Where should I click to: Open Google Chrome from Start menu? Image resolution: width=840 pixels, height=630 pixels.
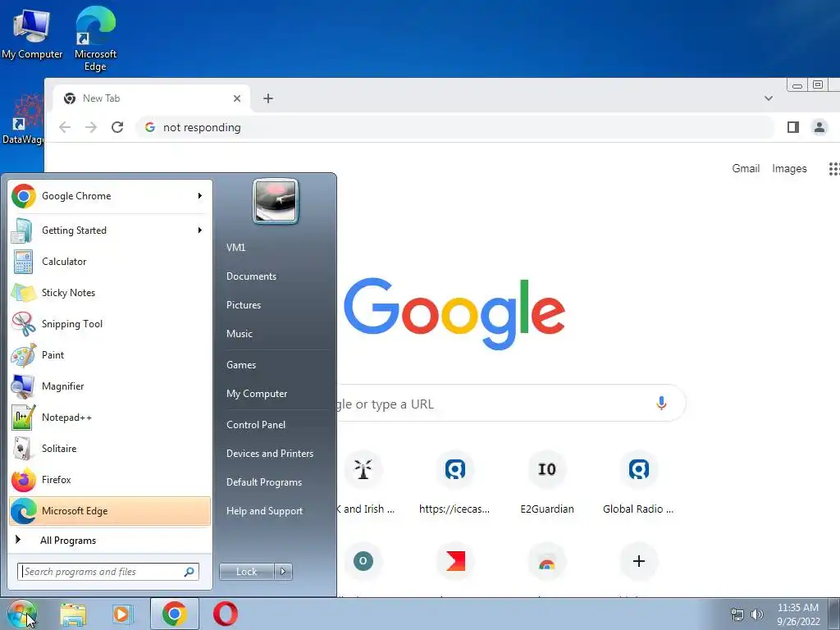tap(110, 196)
